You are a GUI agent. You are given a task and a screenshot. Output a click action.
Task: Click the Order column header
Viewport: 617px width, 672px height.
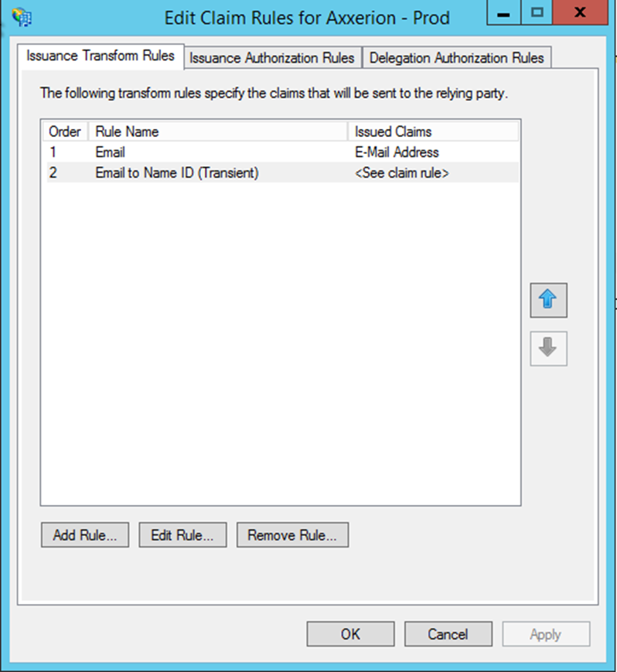pos(65,131)
